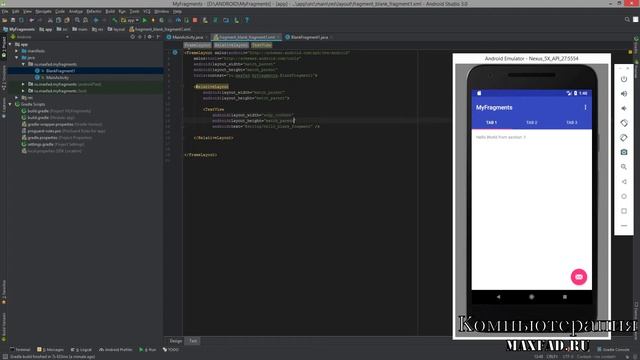Expand the manifests folder node
Viewport: 640px width, 360px height.
coord(17,51)
